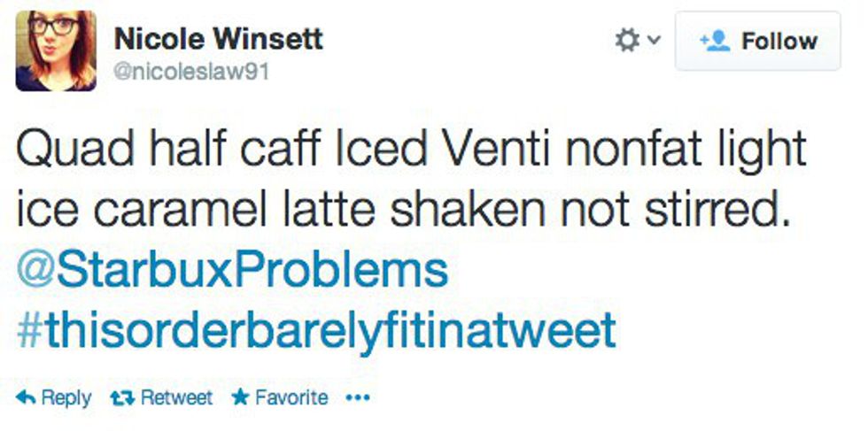Click the gear settings icon
868x431 pixels.
(627, 41)
